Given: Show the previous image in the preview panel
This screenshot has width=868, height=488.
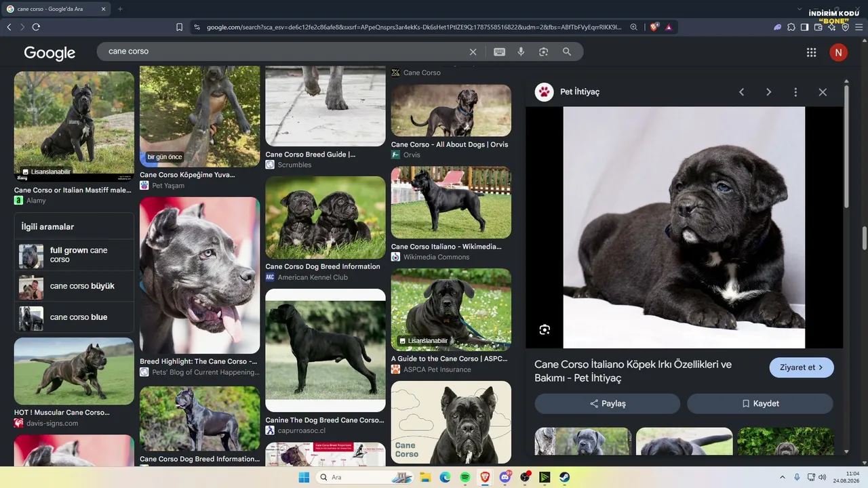Looking at the screenshot, I should [x=741, y=92].
